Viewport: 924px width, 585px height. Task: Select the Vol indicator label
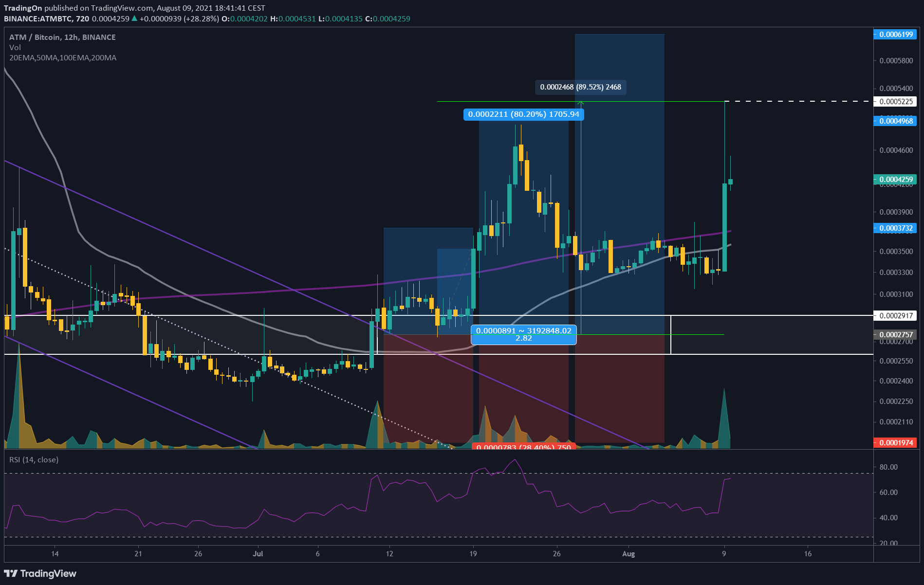(x=15, y=48)
